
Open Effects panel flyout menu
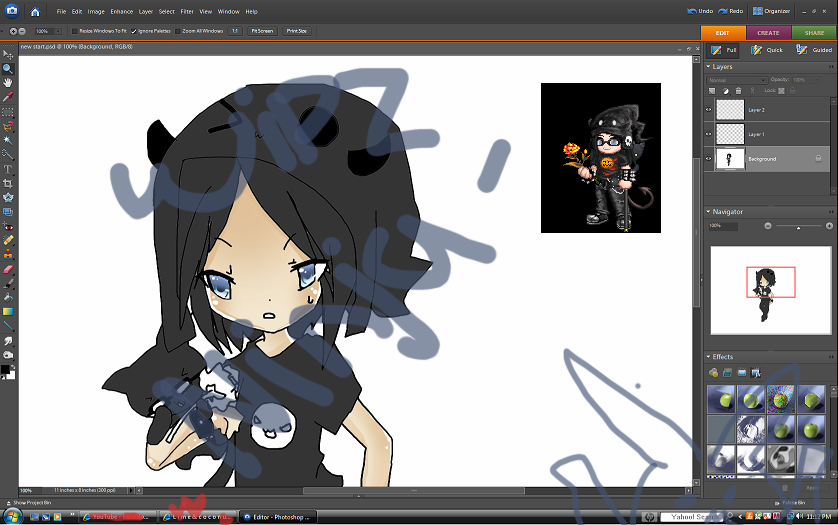point(832,357)
